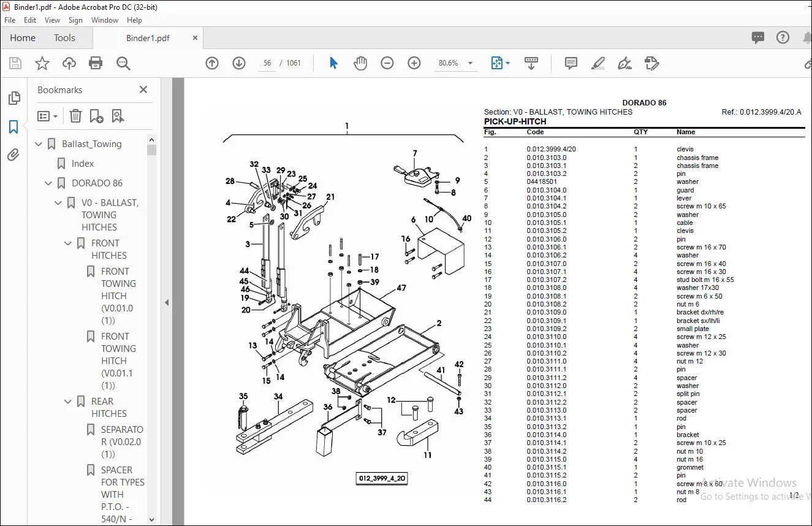The width and height of the screenshot is (812, 526).
Task: Delete the selected bookmark with trash icon
Action: (x=75, y=116)
